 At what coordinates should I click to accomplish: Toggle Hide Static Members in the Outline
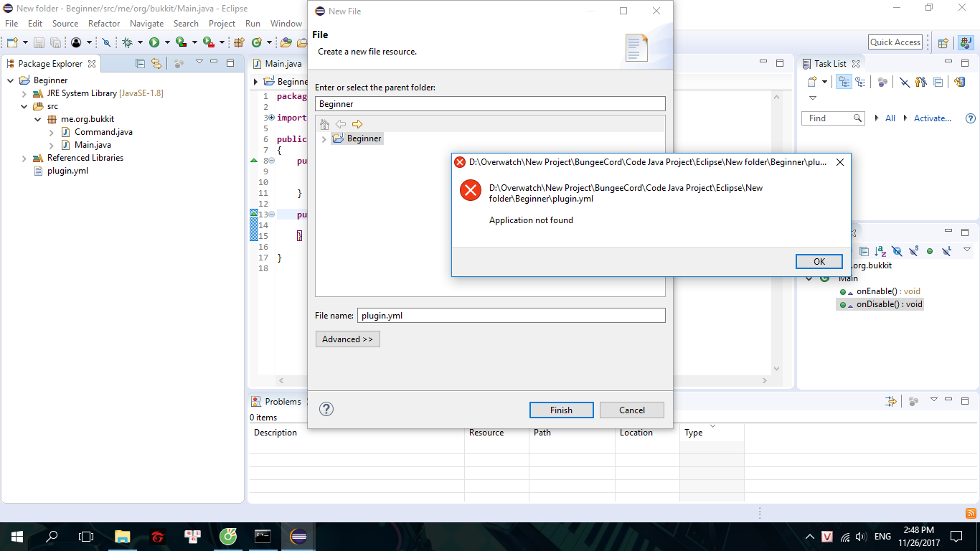913,251
